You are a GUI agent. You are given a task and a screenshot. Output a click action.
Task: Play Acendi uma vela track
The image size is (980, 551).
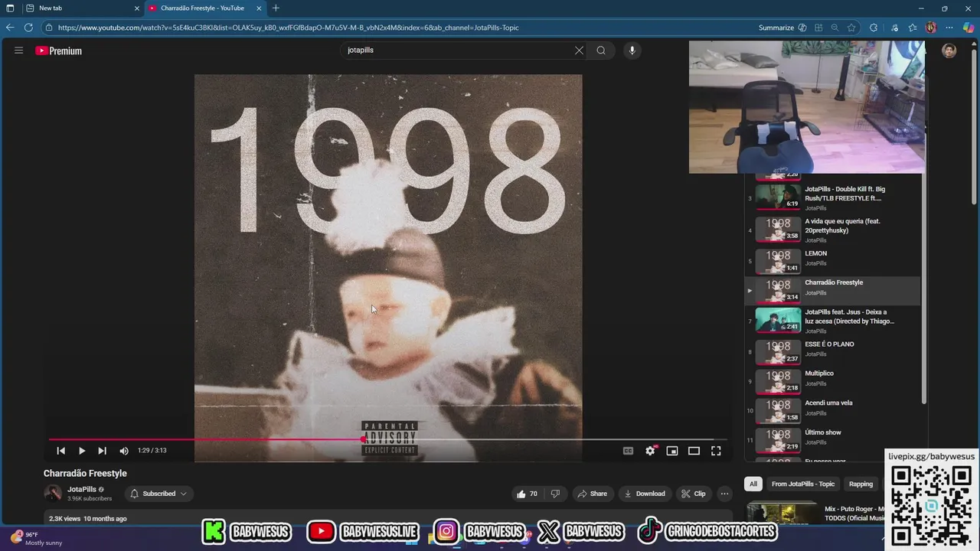(x=832, y=410)
